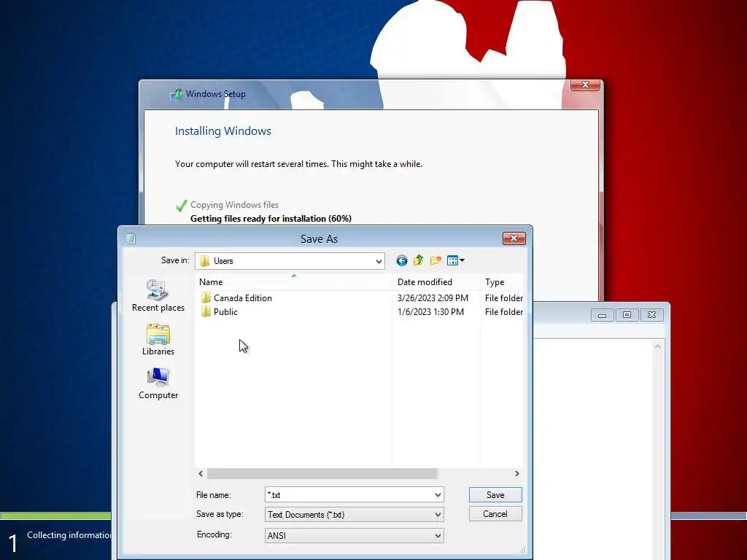Expand the File name dropdown arrow
The image size is (747, 560).
click(438, 495)
